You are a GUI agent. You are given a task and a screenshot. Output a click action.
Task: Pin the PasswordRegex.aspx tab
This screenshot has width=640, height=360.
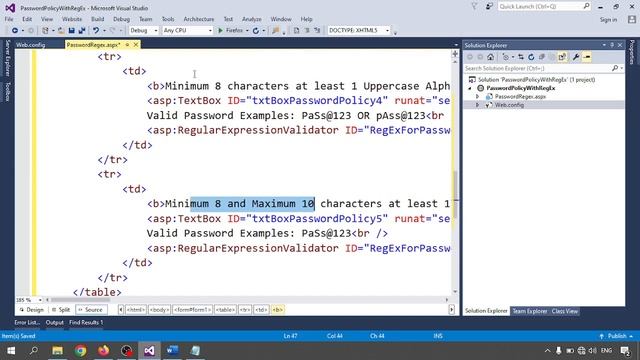click(x=127, y=44)
